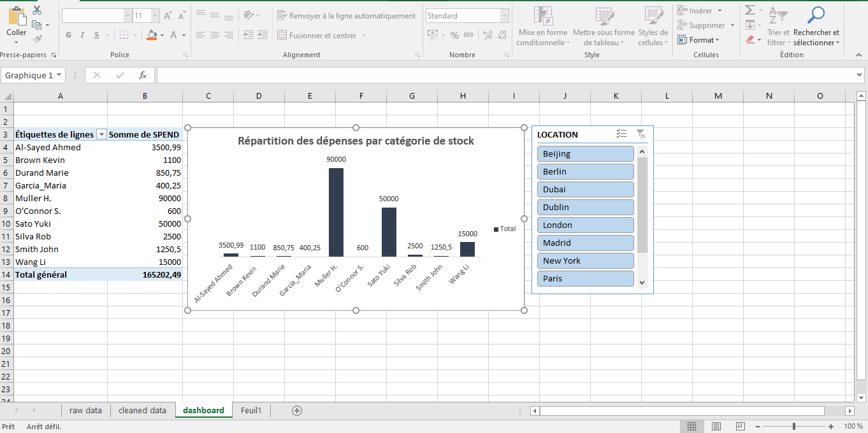Click the Mise en forme conditionnelle icon

pos(543,16)
